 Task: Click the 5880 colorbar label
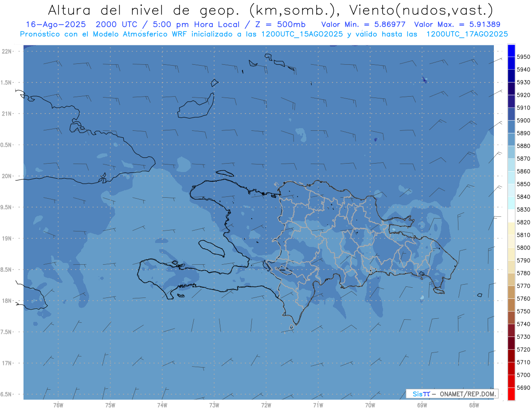[523, 146]
